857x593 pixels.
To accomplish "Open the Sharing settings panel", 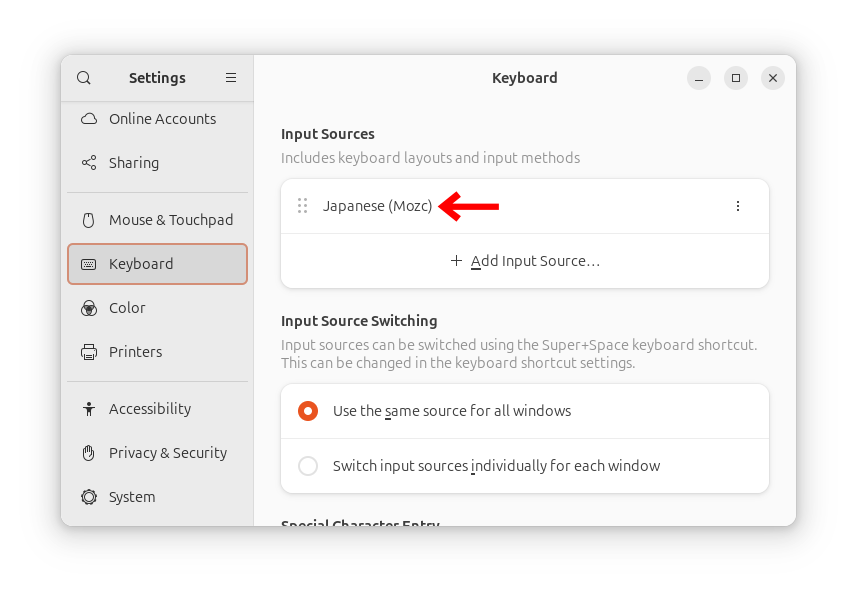I will point(134,163).
